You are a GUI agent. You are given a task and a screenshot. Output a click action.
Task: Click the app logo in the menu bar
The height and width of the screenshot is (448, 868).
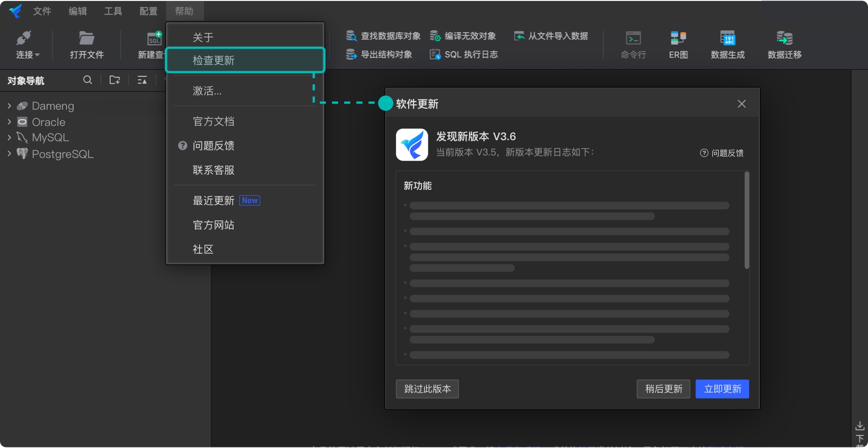point(16,11)
